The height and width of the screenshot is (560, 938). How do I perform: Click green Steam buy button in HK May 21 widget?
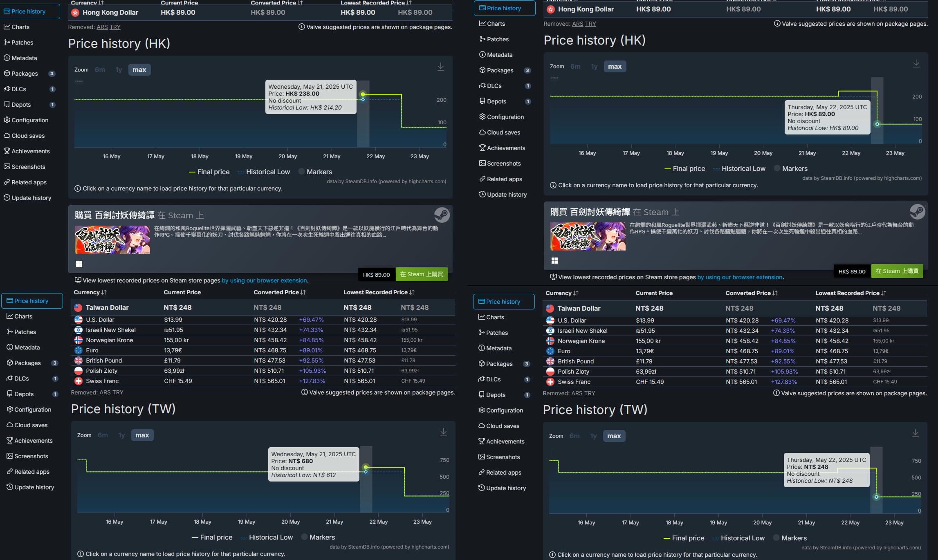tap(422, 274)
